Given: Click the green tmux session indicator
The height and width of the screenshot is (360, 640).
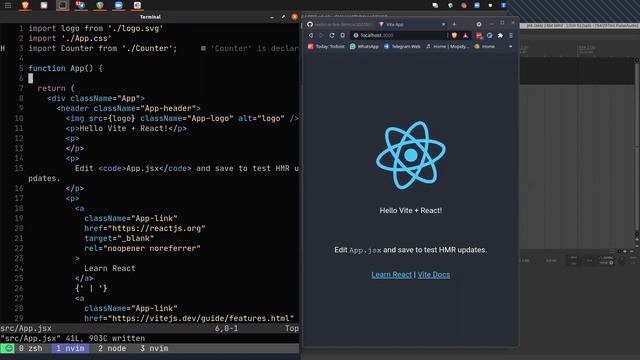Looking at the screenshot, I should (x=7, y=349).
